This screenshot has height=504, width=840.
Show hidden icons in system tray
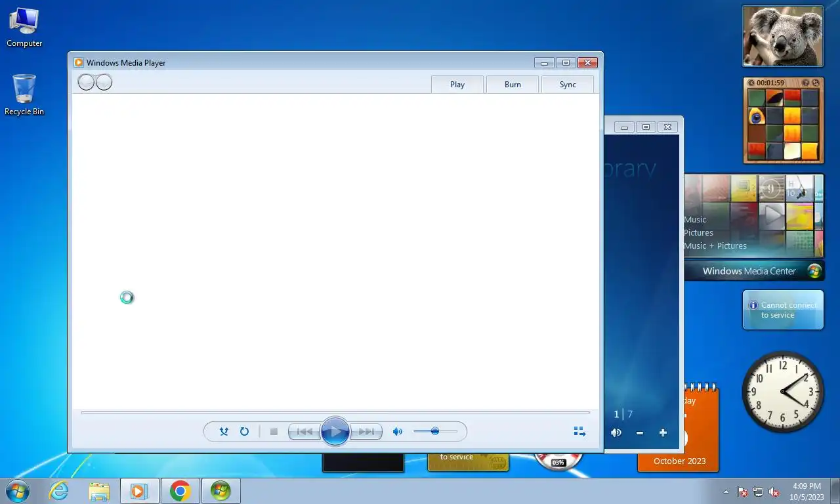pos(726,492)
